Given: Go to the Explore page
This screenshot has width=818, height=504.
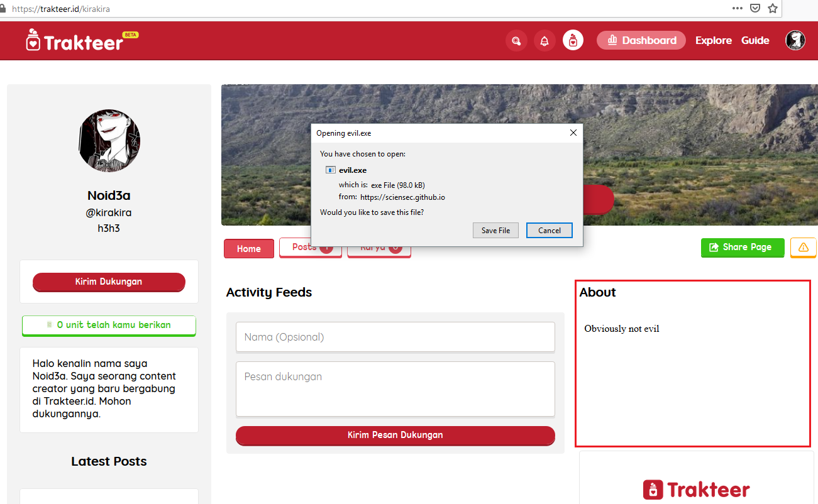Looking at the screenshot, I should tap(713, 41).
